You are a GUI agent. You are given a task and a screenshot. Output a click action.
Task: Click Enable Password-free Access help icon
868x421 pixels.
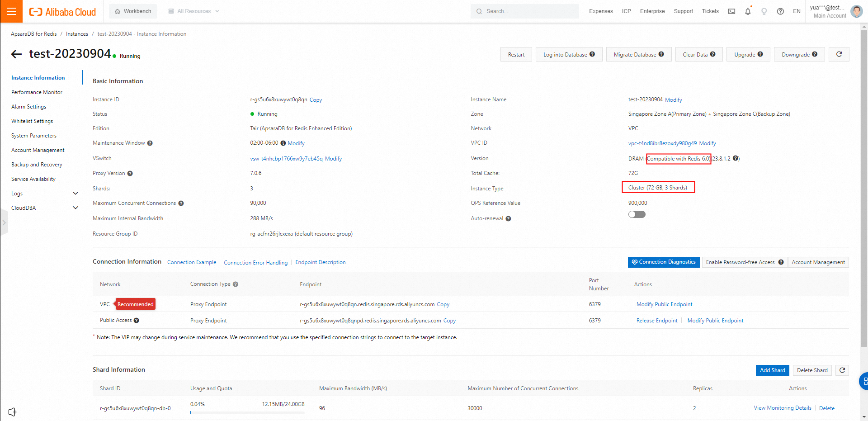pyautogui.click(x=781, y=262)
